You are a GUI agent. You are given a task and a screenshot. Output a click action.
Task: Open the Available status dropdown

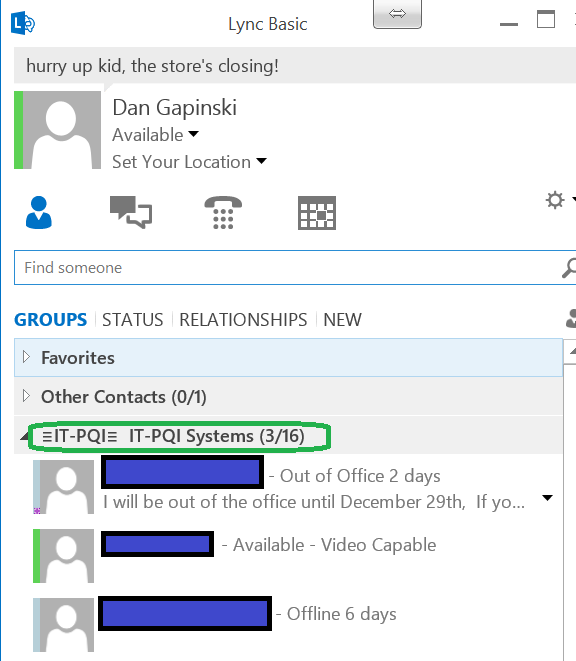click(x=155, y=135)
